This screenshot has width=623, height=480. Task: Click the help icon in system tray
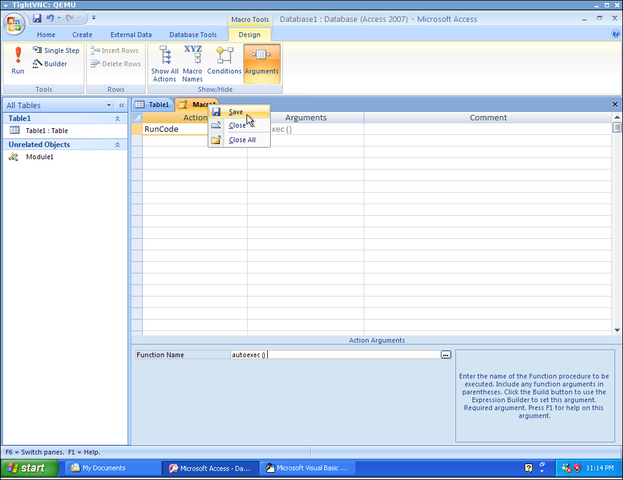[x=528, y=468]
